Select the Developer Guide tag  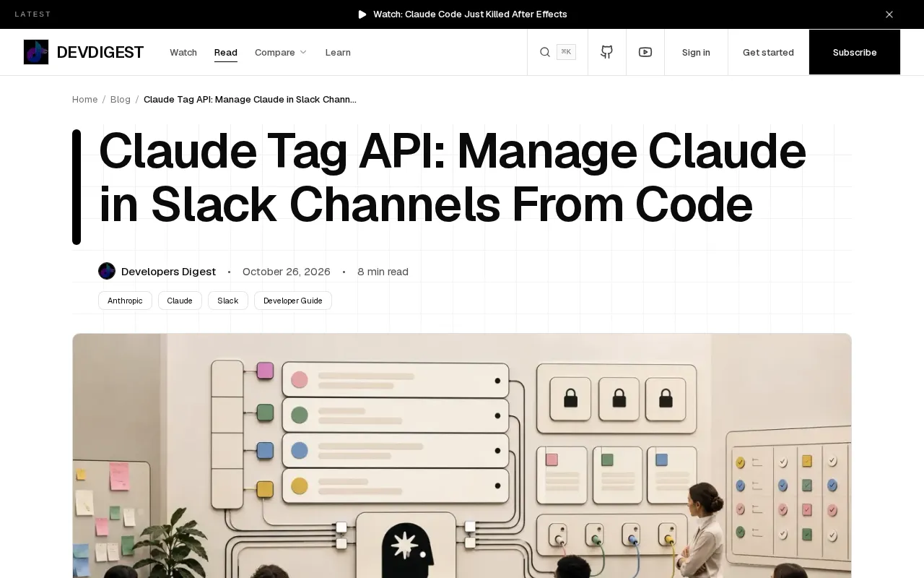[293, 301]
